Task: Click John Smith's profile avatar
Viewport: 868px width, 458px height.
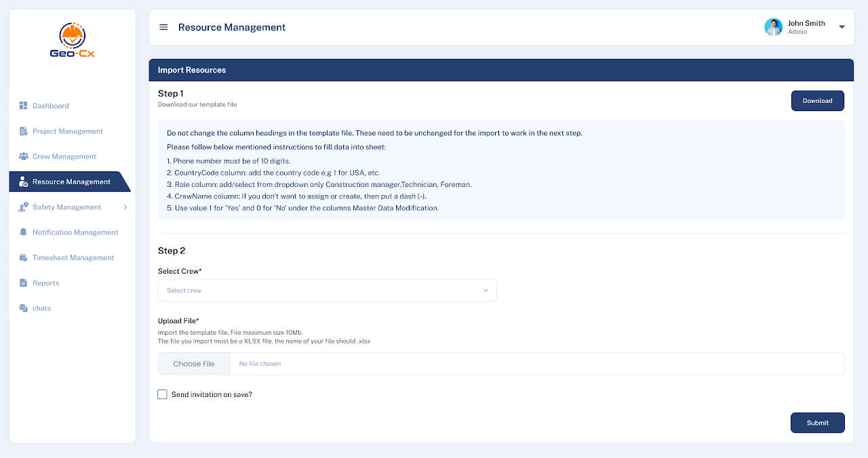Action: (x=773, y=27)
